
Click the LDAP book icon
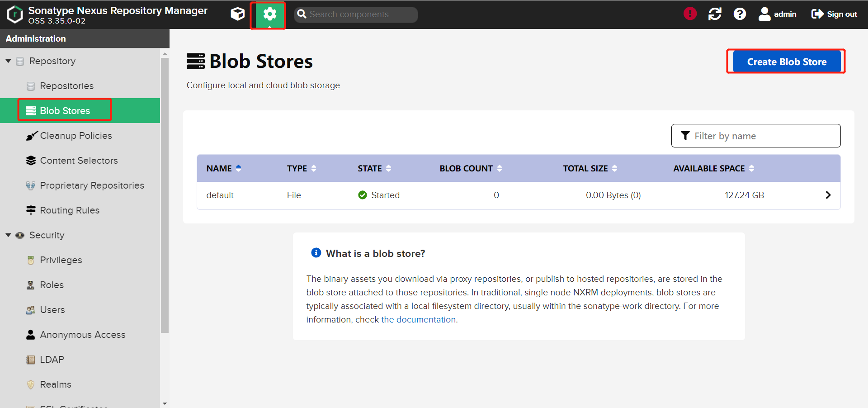pyautogui.click(x=31, y=360)
